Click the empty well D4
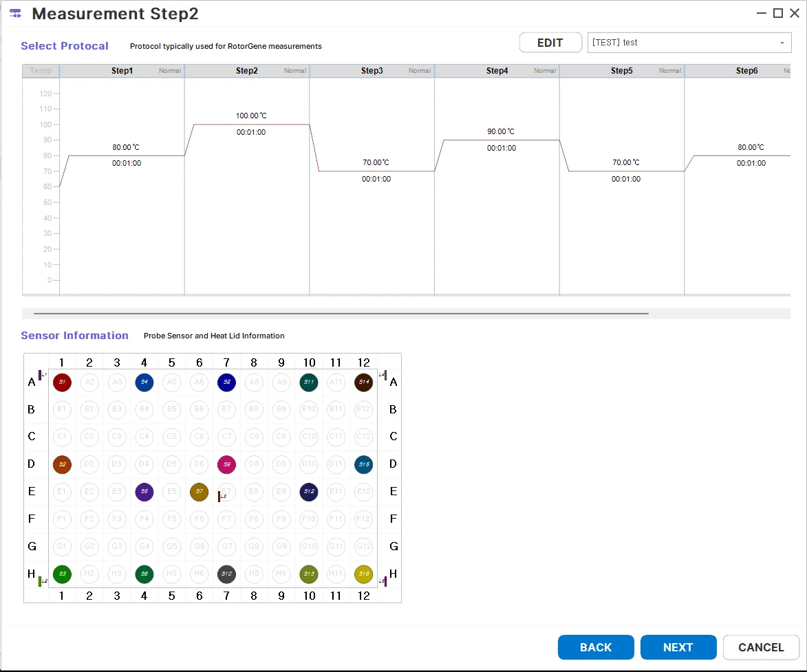Image resolution: width=807 pixels, height=672 pixels. (x=144, y=464)
